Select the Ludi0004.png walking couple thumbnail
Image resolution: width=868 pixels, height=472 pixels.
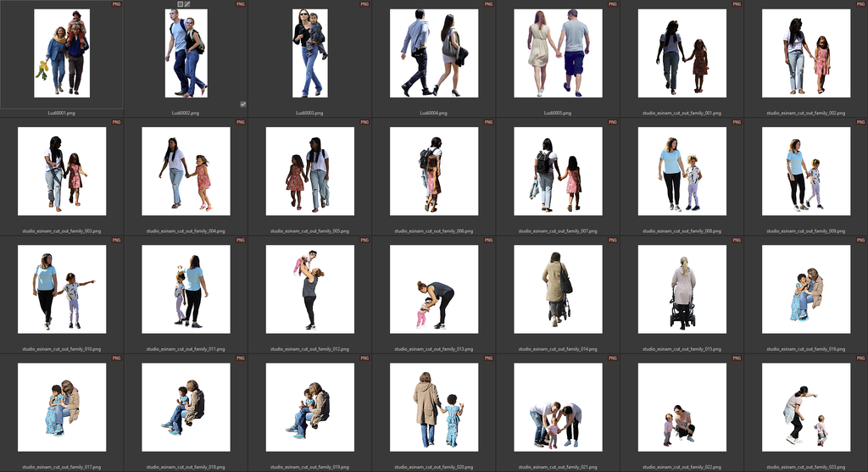pyautogui.click(x=434, y=53)
